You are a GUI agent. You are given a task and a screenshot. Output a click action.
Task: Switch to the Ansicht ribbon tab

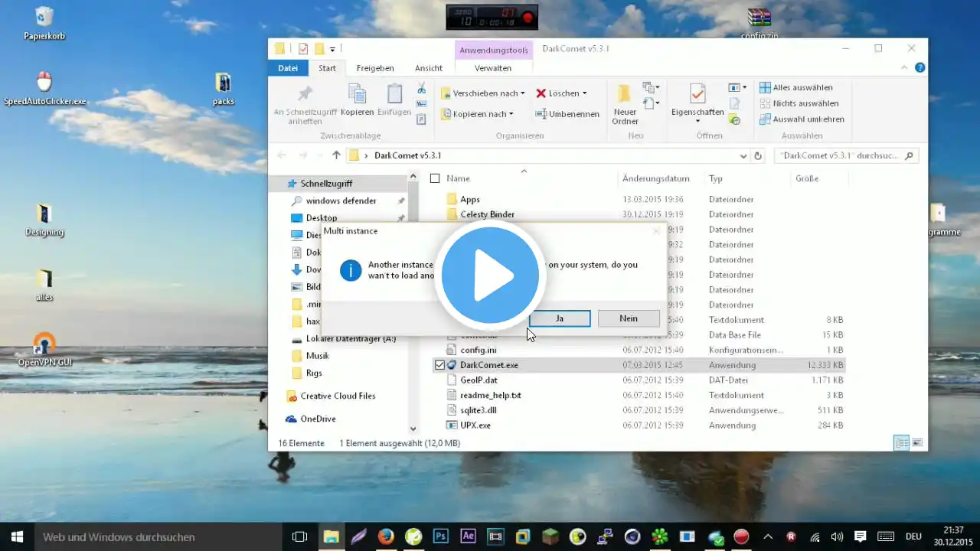tap(429, 68)
